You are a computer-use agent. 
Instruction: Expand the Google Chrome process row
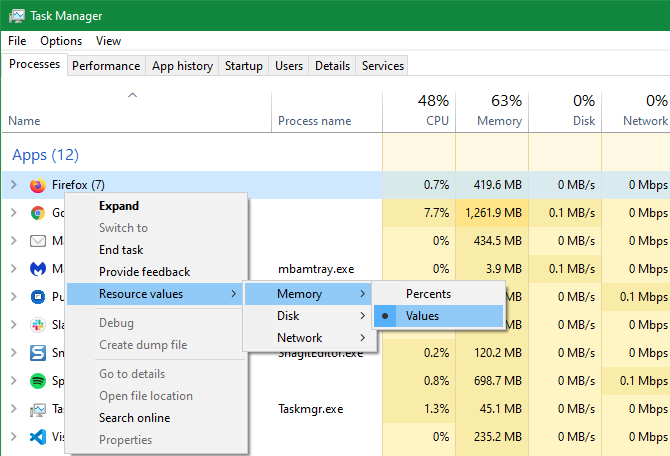pyautogui.click(x=13, y=213)
